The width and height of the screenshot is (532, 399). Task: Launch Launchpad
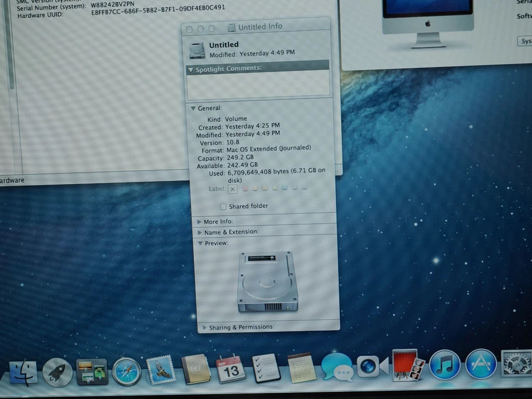tap(57, 371)
